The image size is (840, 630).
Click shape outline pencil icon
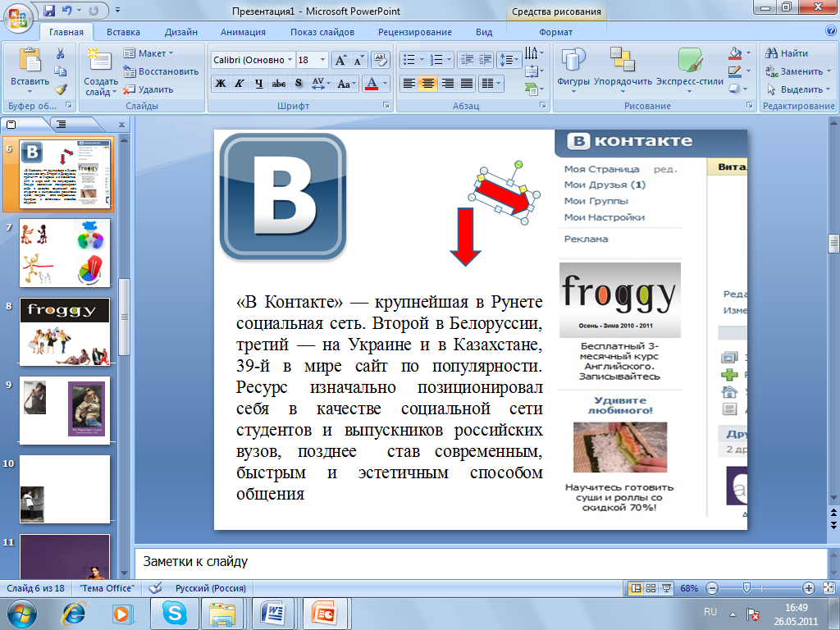click(735, 71)
